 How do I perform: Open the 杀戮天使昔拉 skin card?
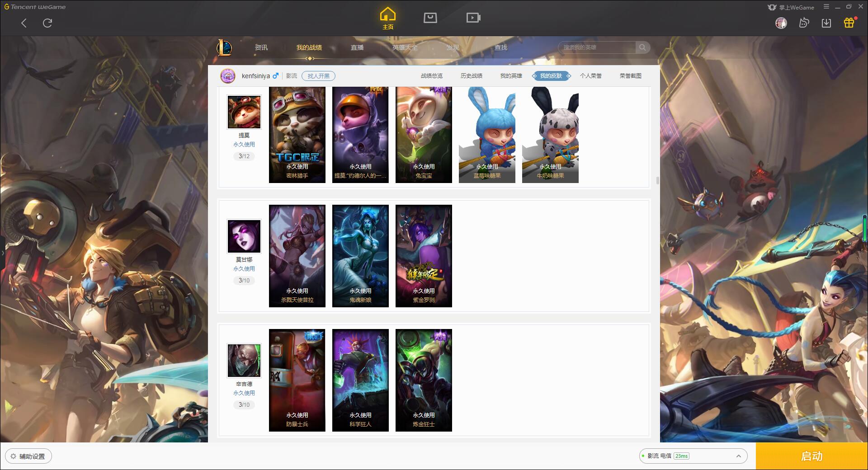[297, 256]
